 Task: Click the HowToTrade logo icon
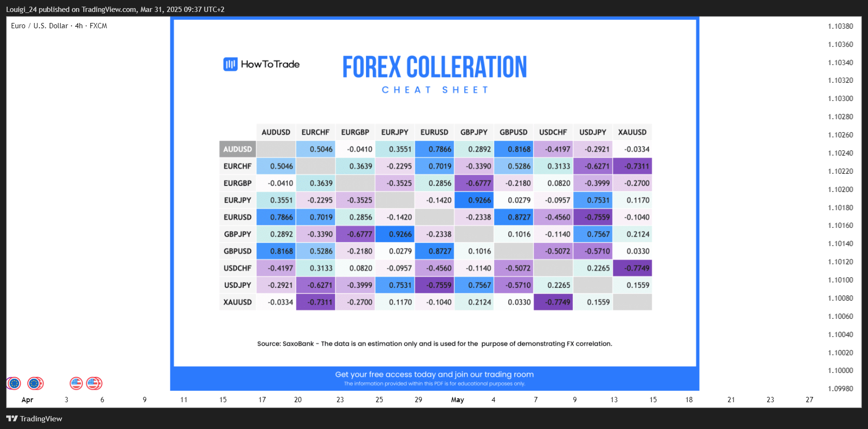click(230, 64)
